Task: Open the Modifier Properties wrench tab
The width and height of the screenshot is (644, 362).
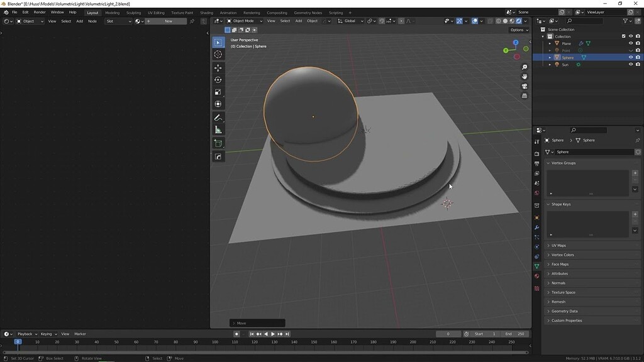Action: (x=536, y=228)
